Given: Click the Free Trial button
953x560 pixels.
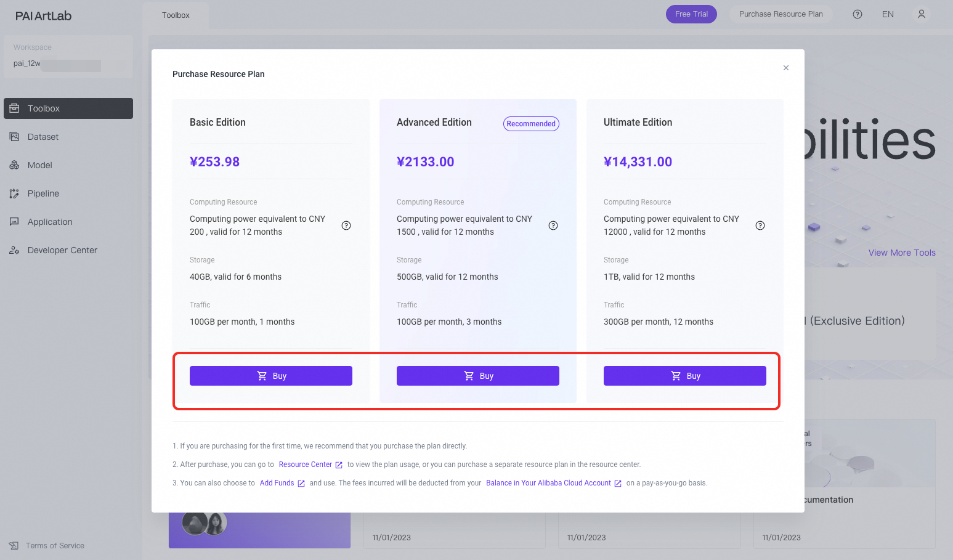Looking at the screenshot, I should 691,14.
